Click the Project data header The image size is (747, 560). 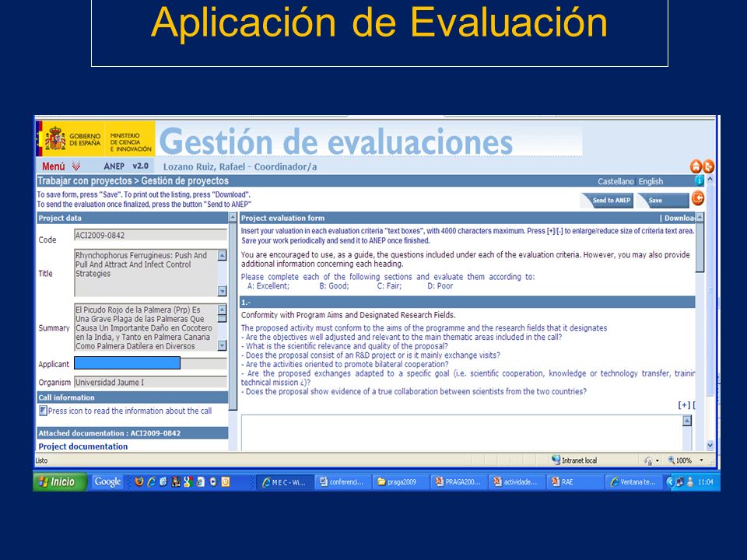point(132,218)
